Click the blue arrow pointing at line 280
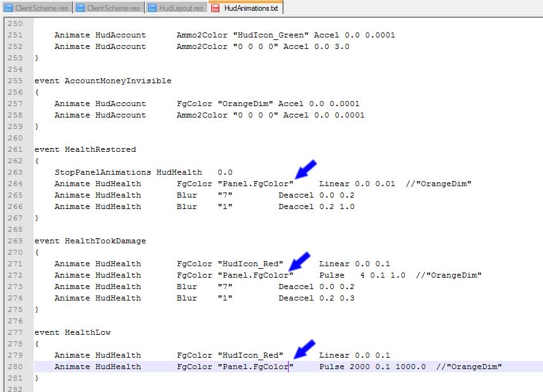Image resolution: width=543 pixels, height=392 pixels. point(305,349)
